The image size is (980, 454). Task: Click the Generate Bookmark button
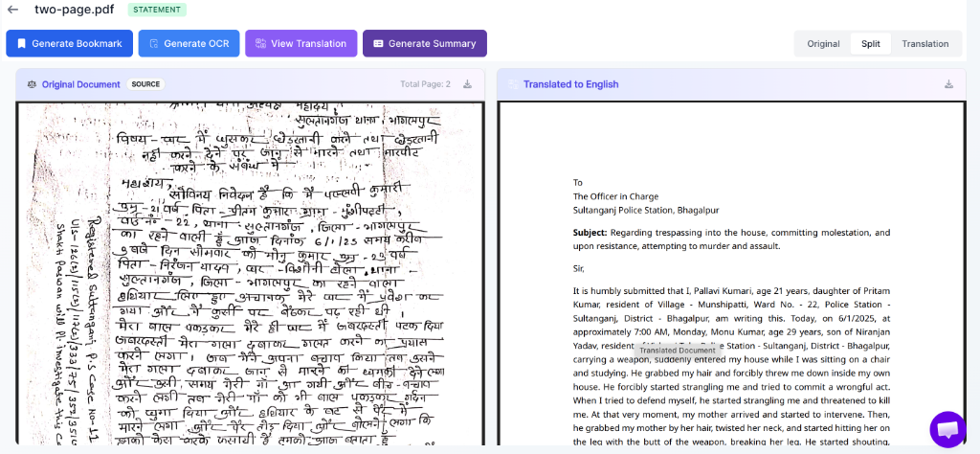69,44
